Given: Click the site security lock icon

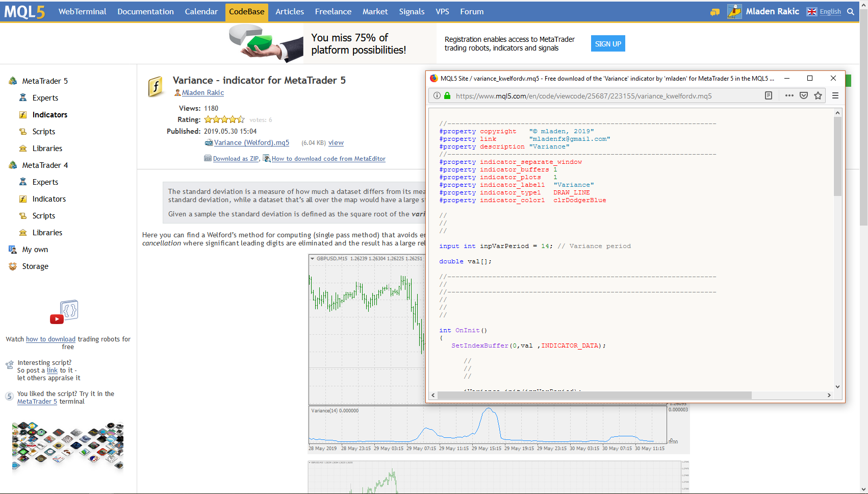Looking at the screenshot, I should [x=447, y=95].
